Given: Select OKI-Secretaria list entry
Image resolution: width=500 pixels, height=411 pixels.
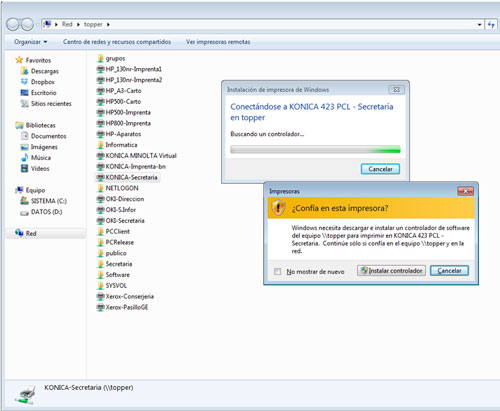Looking at the screenshot, I should 121,221.
